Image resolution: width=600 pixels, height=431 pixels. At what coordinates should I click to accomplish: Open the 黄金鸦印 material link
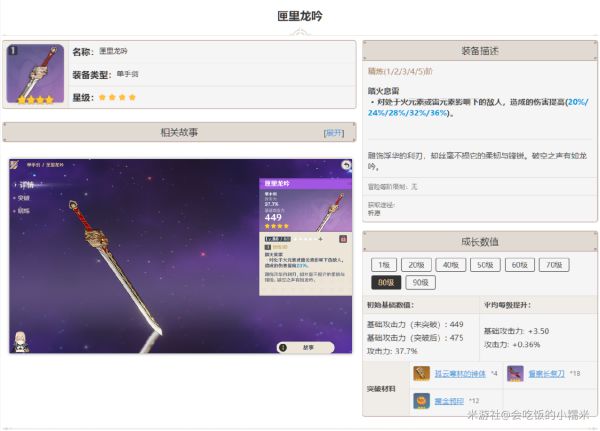[x=449, y=401]
